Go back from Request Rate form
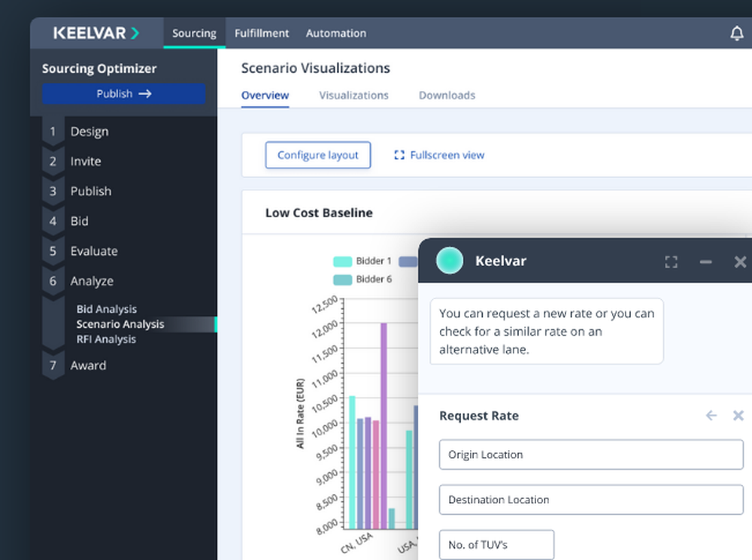 pyautogui.click(x=711, y=415)
